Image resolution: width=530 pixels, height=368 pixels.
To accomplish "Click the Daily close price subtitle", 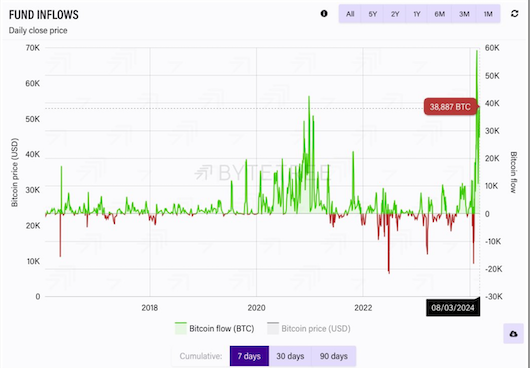I will 38,30.
